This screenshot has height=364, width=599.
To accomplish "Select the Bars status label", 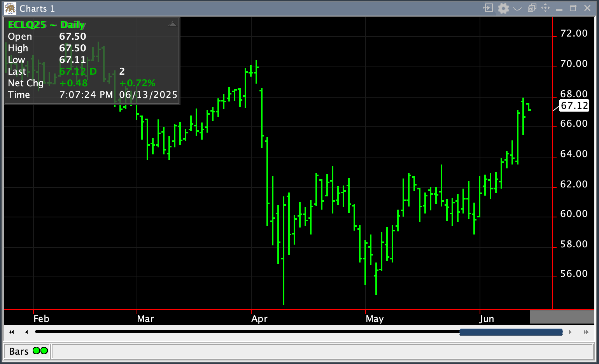I will pos(19,351).
